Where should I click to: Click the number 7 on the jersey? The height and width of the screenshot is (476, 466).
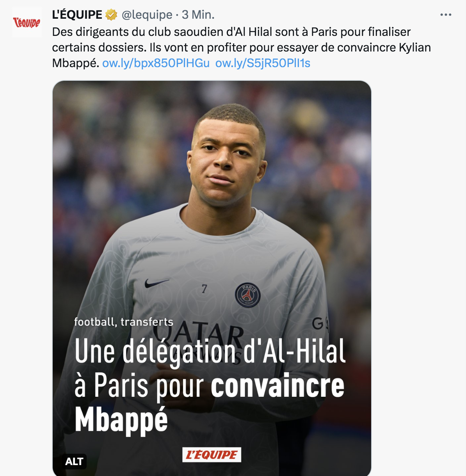204,289
